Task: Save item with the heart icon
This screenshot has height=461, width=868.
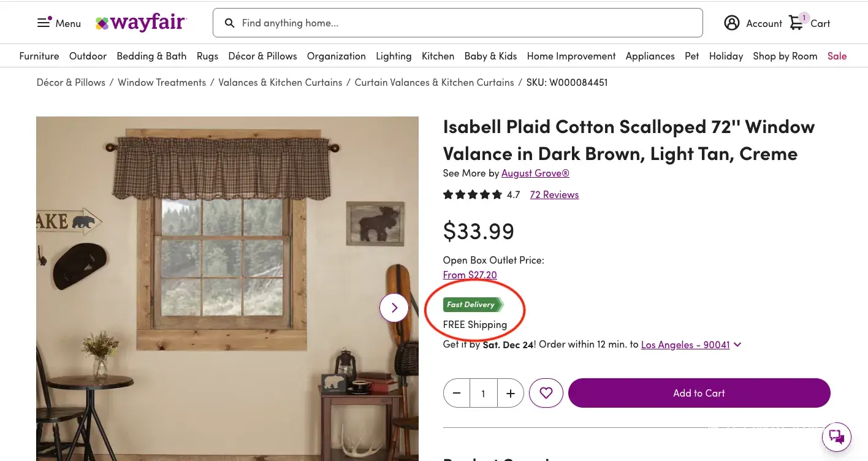Action: (x=546, y=393)
